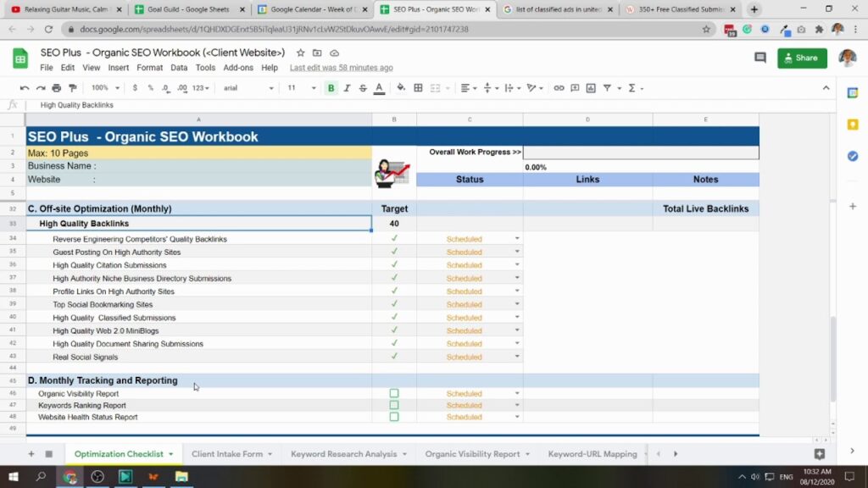The image size is (868, 488).
Task: Open fill color picker
Action: click(x=401, y=88)
